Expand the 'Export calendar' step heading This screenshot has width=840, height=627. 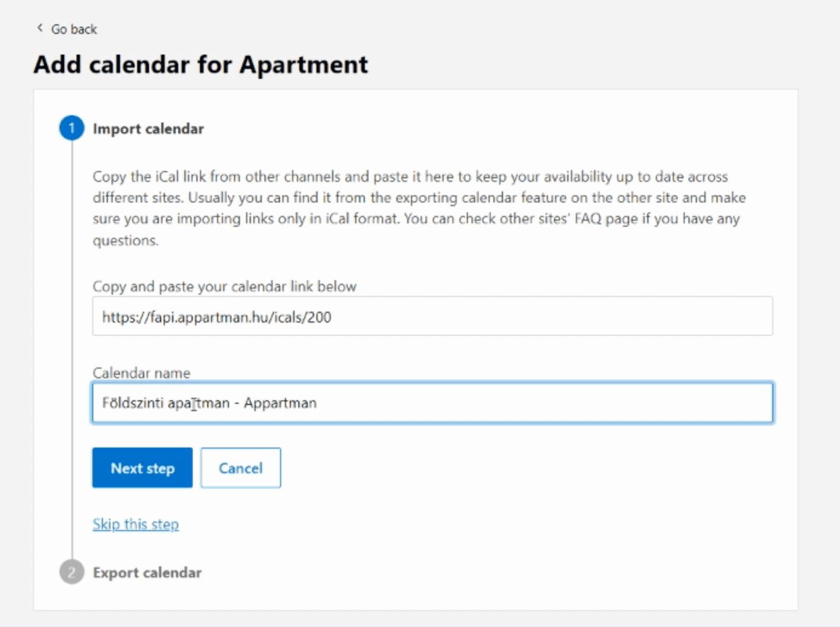click(147, 572)
